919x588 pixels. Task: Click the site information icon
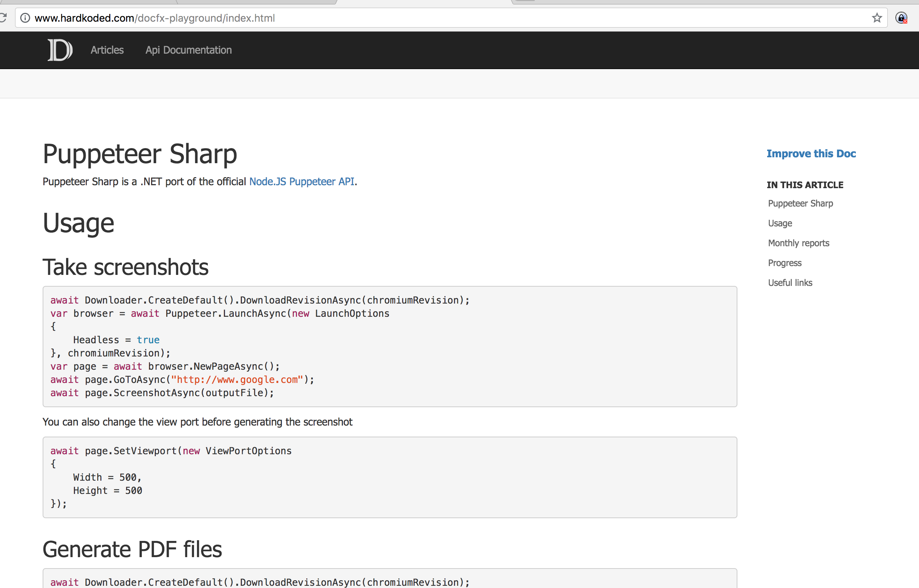(x=25, y=18)
